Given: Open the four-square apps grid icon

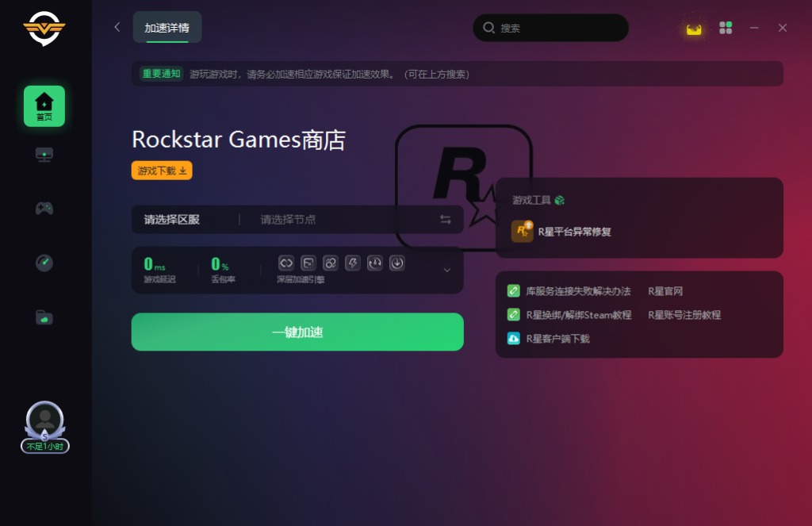Looking at the screenshot, I should click(x=726, y=28).
